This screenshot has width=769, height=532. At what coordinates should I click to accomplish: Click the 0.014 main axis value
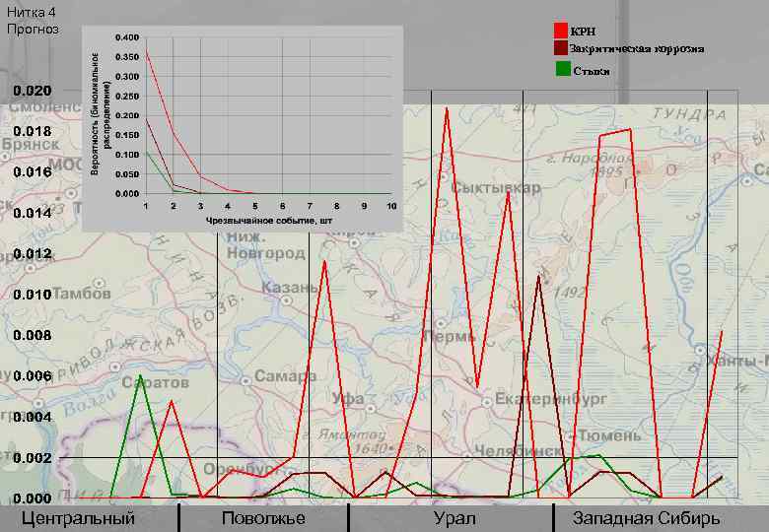(x=33, y=213)
